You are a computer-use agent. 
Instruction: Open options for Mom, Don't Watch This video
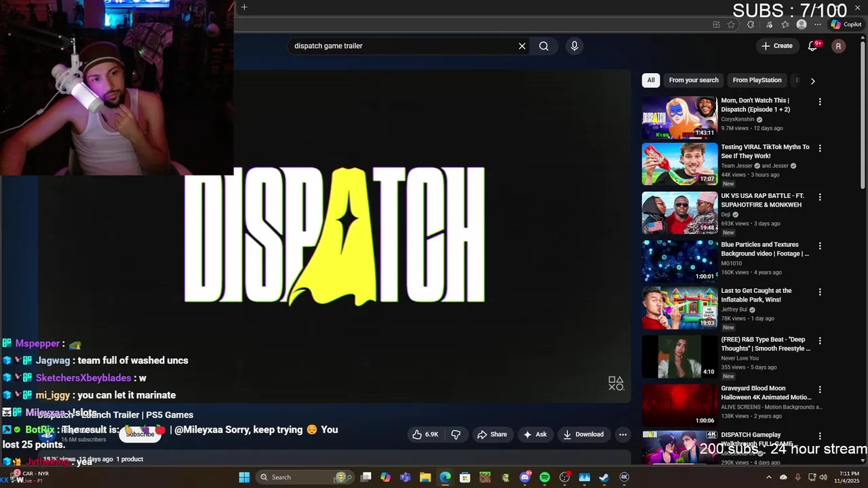[820, 102]
